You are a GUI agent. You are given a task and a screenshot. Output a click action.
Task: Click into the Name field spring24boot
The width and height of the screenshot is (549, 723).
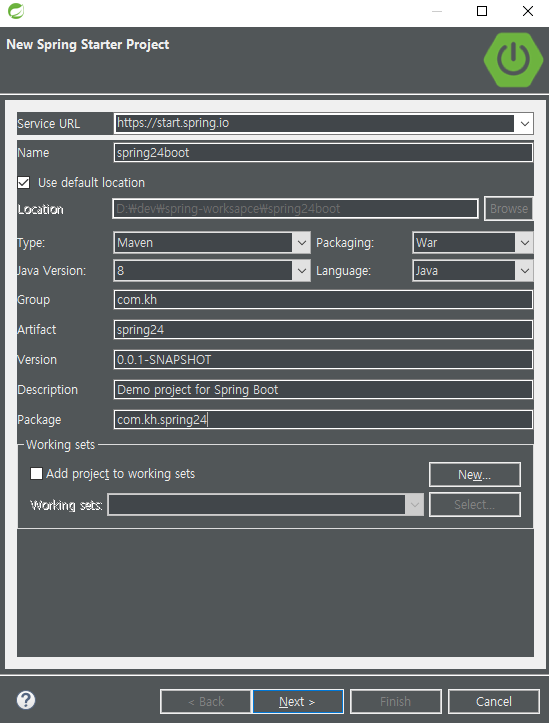(x=323, y=153)
